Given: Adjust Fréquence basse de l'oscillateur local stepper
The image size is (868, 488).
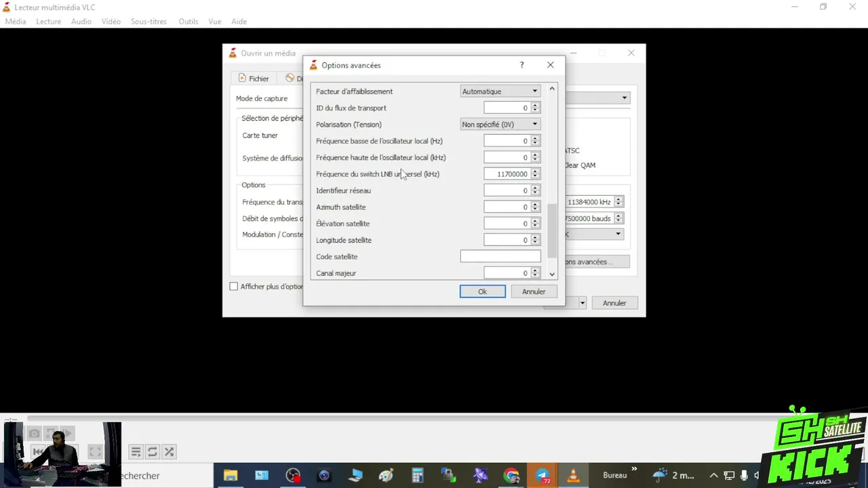Looking at the screenshot, I should [535, 141].
